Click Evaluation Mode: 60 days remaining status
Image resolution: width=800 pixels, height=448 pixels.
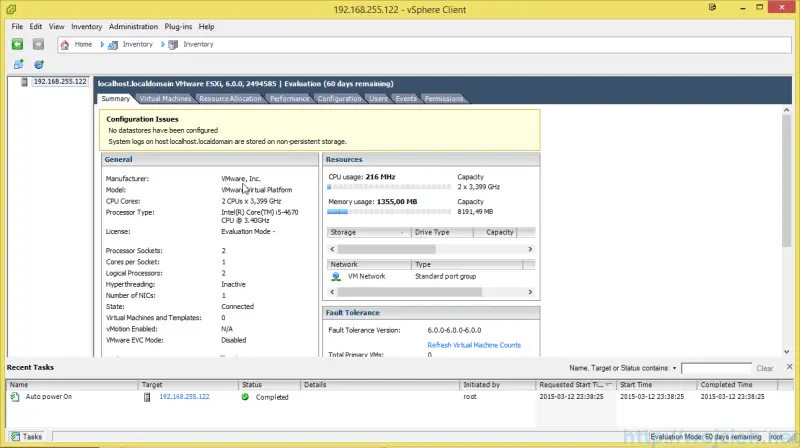click(x=706, y=437)
